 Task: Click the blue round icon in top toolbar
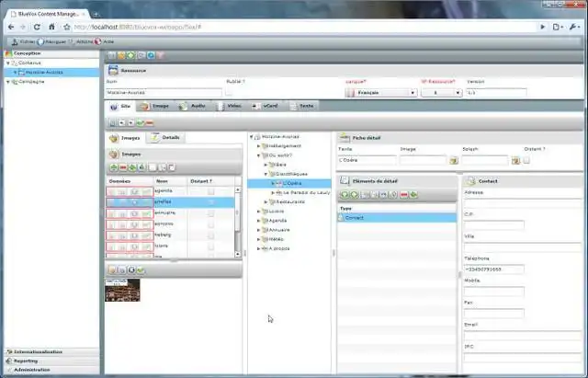(x=151, y=55)
